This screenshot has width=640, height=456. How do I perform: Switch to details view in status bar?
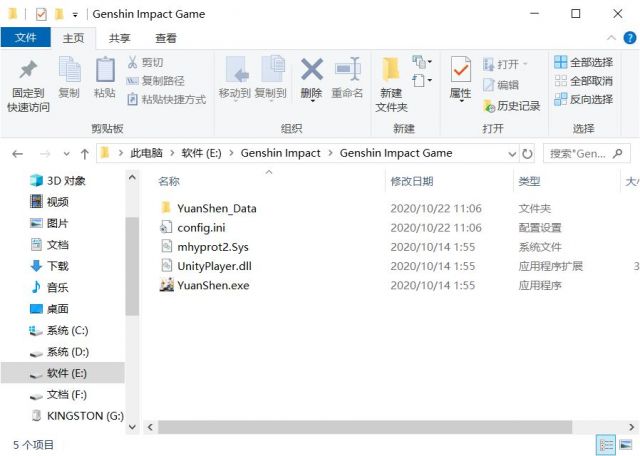pyautogui.click(x=606, y=443)
